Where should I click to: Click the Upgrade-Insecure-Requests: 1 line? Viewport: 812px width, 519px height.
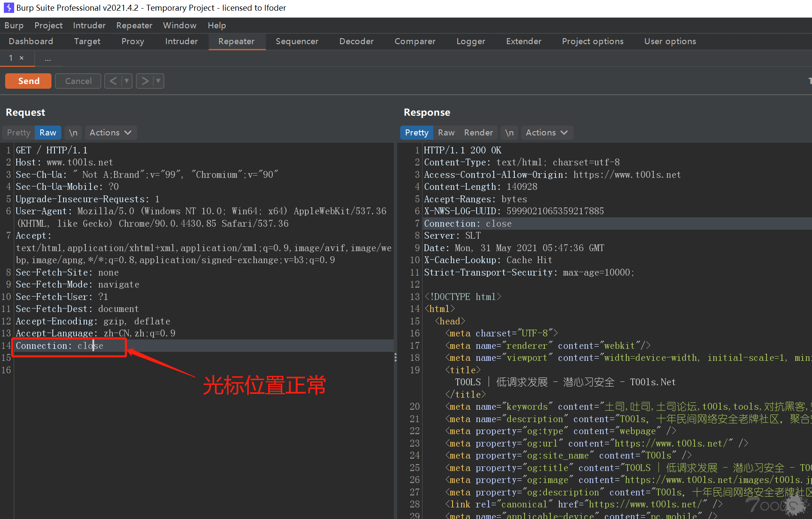[88, 199]
